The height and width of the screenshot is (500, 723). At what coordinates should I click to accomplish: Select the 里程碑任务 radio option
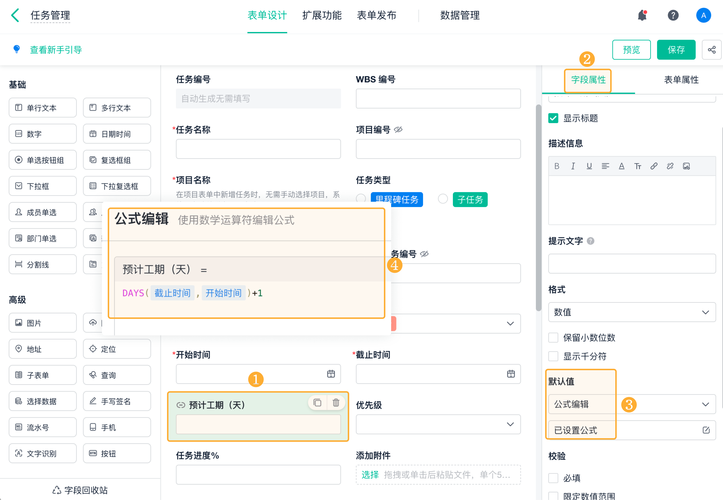coord(361,199)
